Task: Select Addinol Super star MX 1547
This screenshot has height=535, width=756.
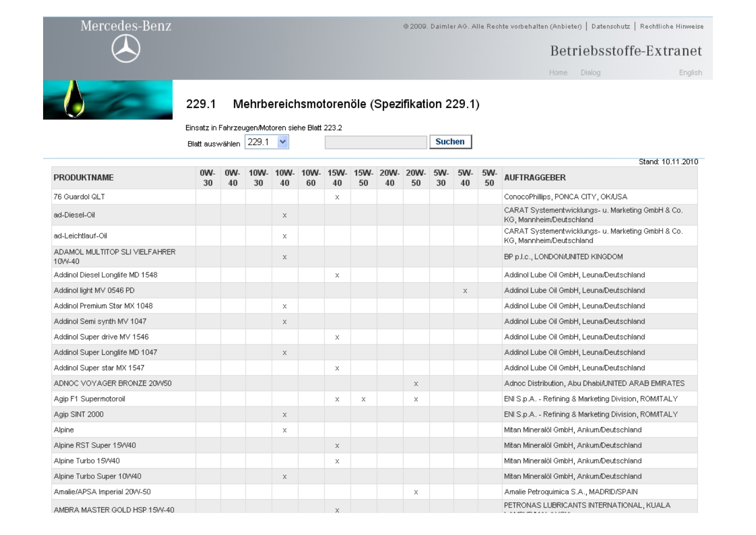Action: click(x=99, y=368)
